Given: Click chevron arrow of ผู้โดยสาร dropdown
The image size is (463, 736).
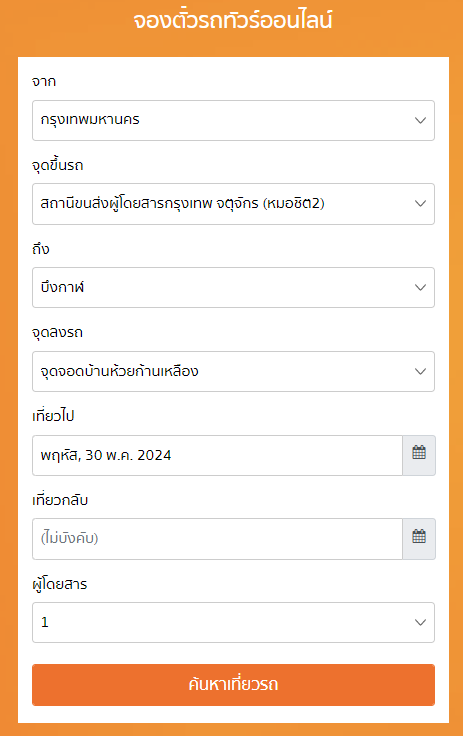Looking at the screenshot, I should 420,622.
